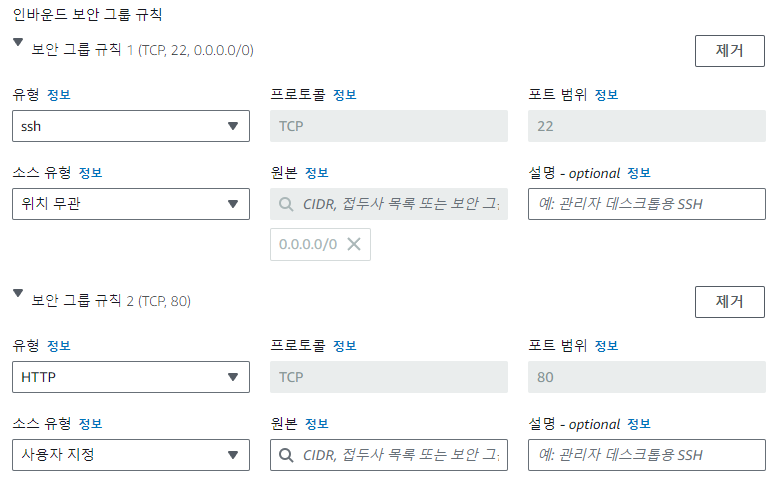Remove the 0.0.0.0/0 CIDR tag

[354, 244]
